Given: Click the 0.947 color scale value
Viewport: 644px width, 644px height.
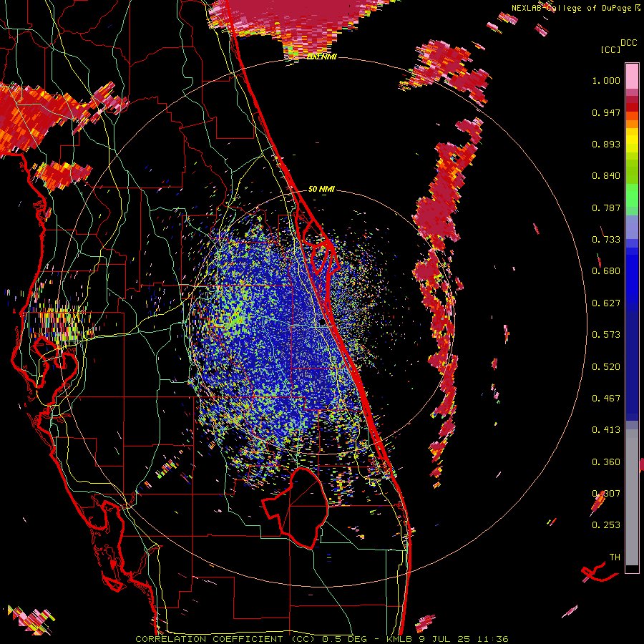Looking at the screenshot, I should click(x=606, y=112).
